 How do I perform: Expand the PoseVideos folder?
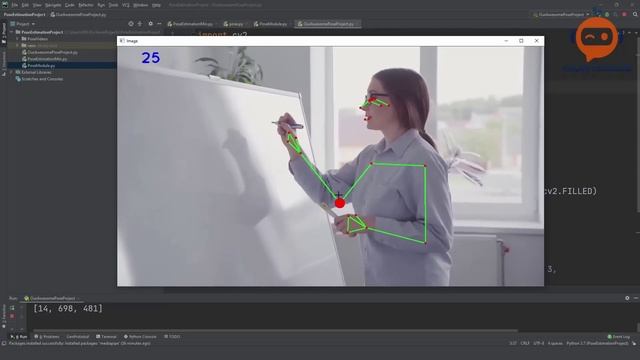coord(18,39)
